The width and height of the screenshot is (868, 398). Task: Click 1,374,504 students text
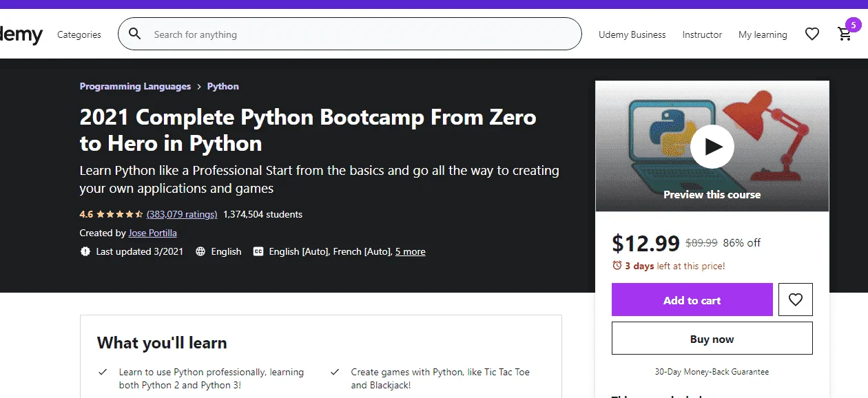[x=262, y=214]
